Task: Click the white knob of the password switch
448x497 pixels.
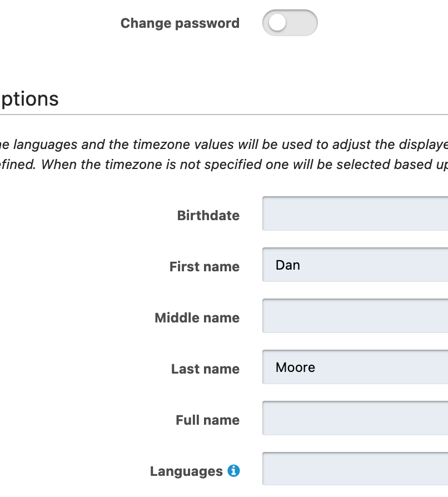Action: [x=277, y=23]
